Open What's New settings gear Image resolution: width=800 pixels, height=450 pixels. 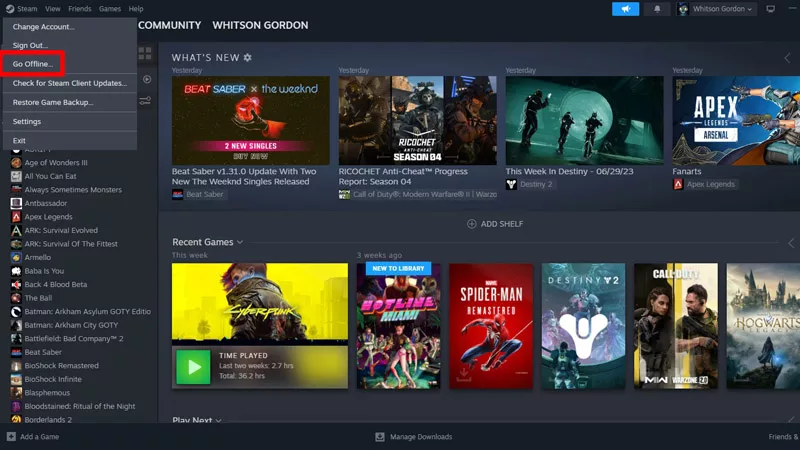click(247, 58)
